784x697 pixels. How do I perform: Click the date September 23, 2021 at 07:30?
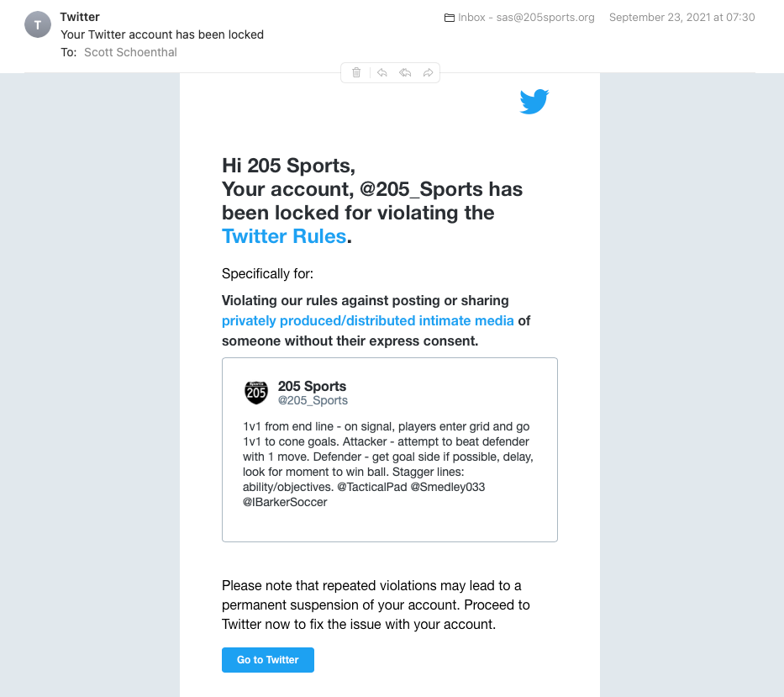(x=681, y=18)
